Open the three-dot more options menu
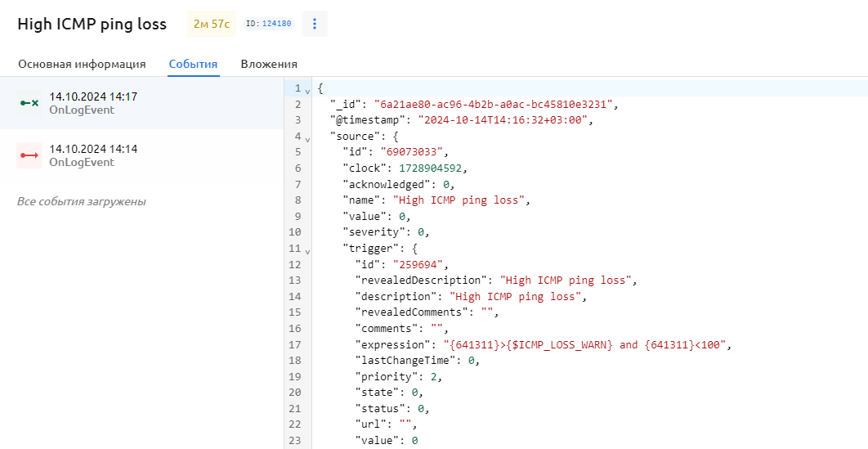868x449 pixels. [315, 24]
